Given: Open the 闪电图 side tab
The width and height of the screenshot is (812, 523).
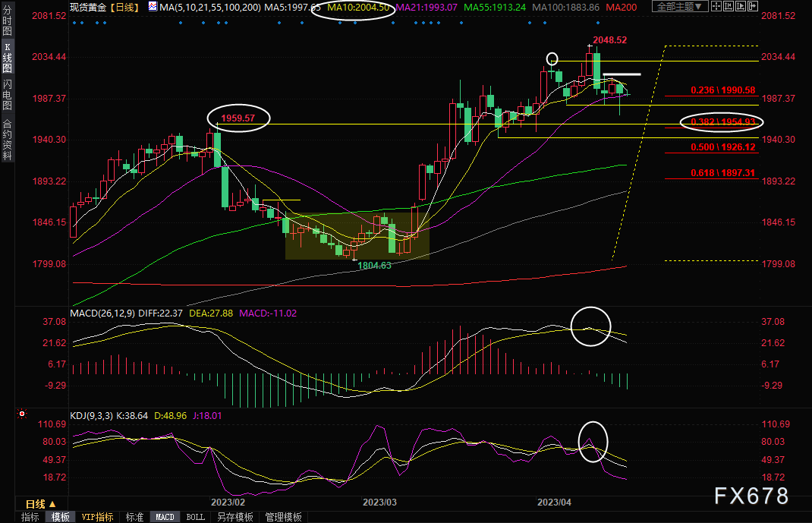Looking at the screenshot, I should pos(7,93).
